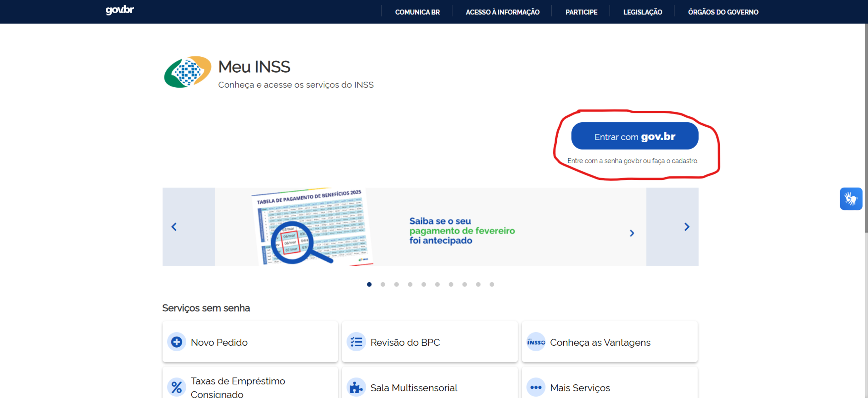Select the second carousel dot indicator

pyautogui.click(x=383, y=285)
